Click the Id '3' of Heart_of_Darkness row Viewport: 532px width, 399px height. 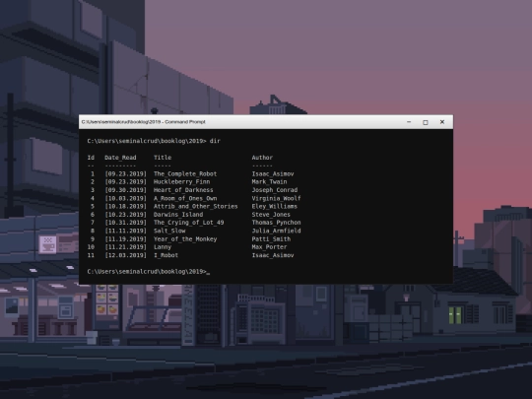click(93, 190)
